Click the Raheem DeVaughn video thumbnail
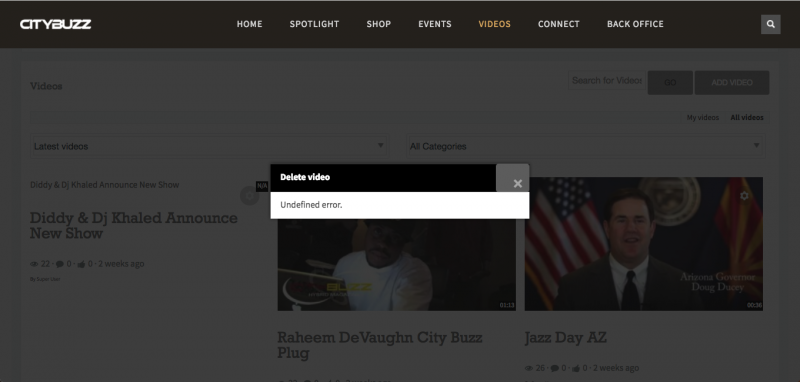Viewport: 800px width, 382px height. click(x=396, y=265)
